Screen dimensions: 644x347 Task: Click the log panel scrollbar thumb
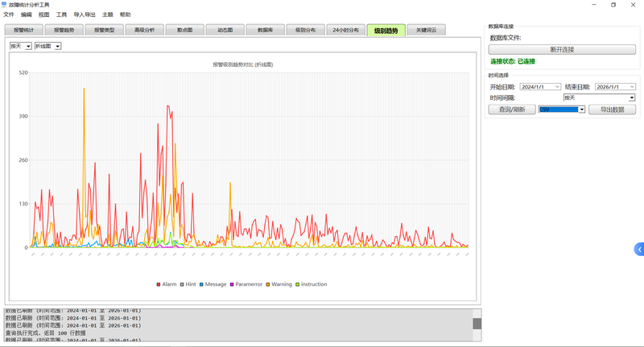pyautogui.click(x=477, y=324)
